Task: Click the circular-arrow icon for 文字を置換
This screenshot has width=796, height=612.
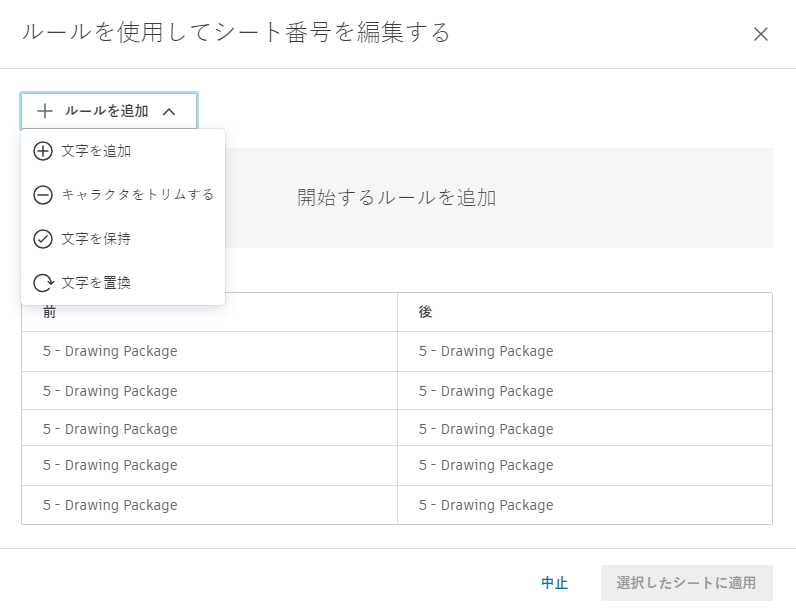Action: [x=43, y=283]
